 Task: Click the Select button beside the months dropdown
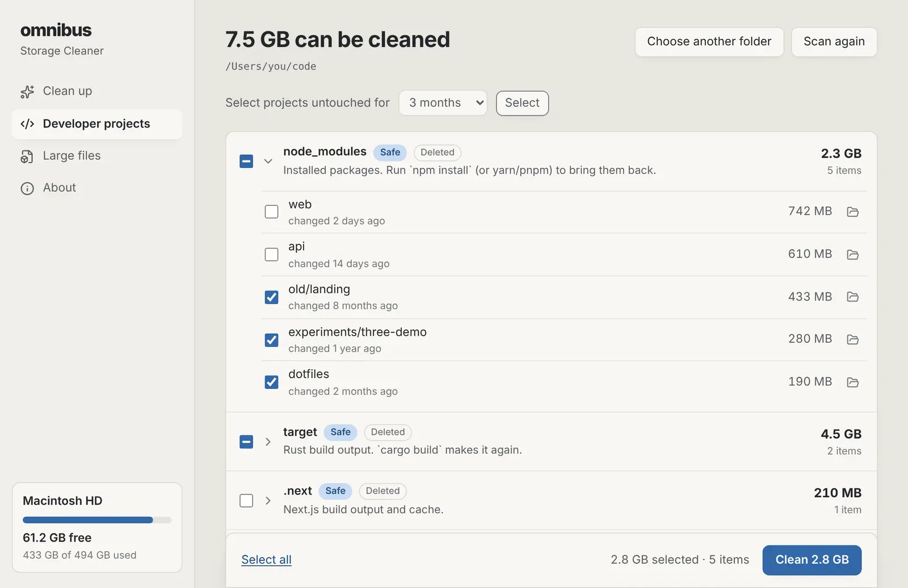pyautogui.click(x=522, y=103)
